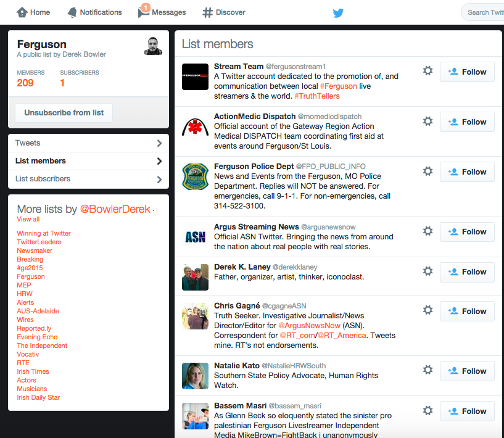
Task: Open Derek Bowler's profile photo
Action: click(153, 46)
